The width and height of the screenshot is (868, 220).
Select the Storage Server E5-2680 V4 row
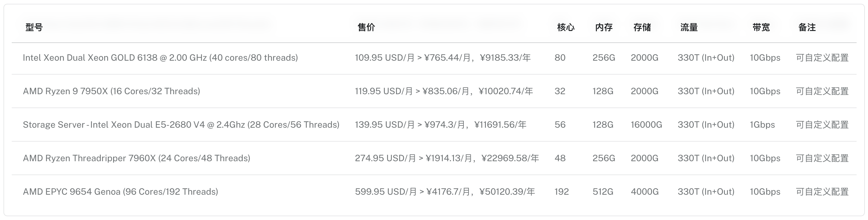181,125
